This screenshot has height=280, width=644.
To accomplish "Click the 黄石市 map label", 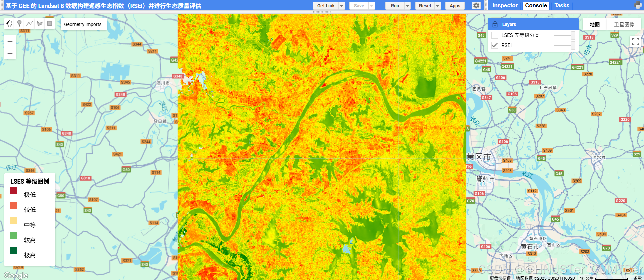I will (530, 247).
